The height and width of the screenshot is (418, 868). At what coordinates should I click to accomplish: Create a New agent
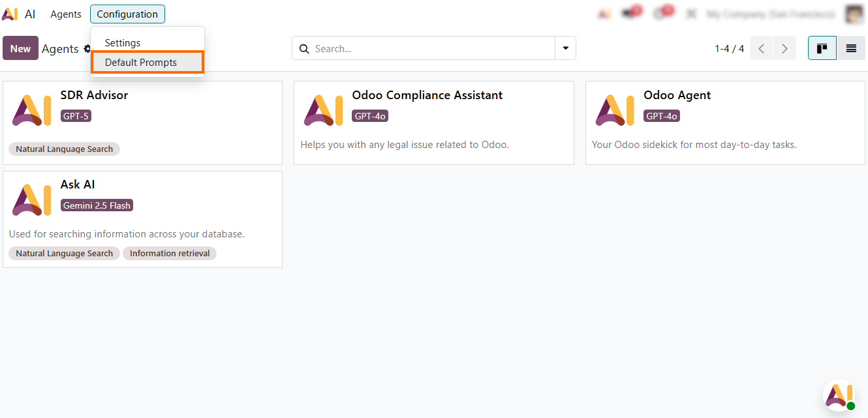tap(20, 48)
